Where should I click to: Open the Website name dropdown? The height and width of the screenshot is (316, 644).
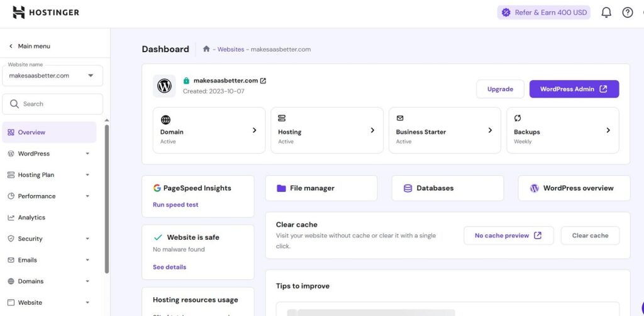coord(53,76)
